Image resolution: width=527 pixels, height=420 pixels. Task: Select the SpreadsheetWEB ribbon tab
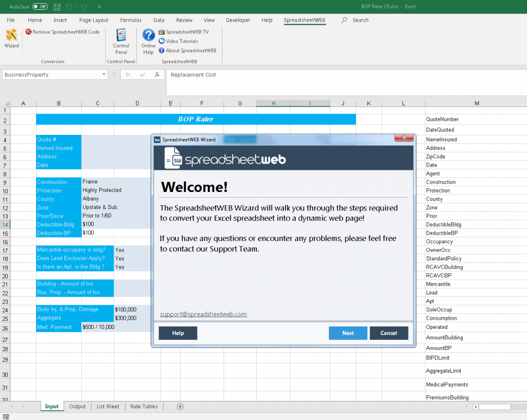click(x=305, y=20)
